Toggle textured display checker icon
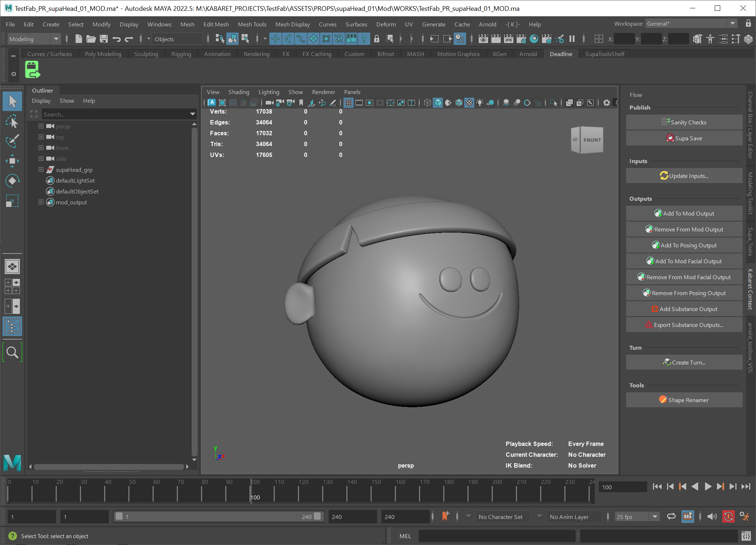The height and width of the screenshot is (545, 756). [469, 103]
